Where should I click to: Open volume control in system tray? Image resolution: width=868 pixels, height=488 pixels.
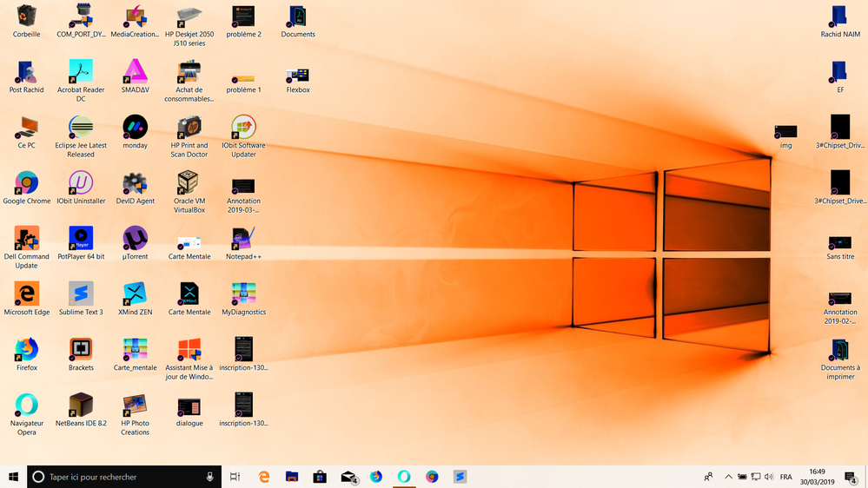pyautogui.click(x=769, y=477)
